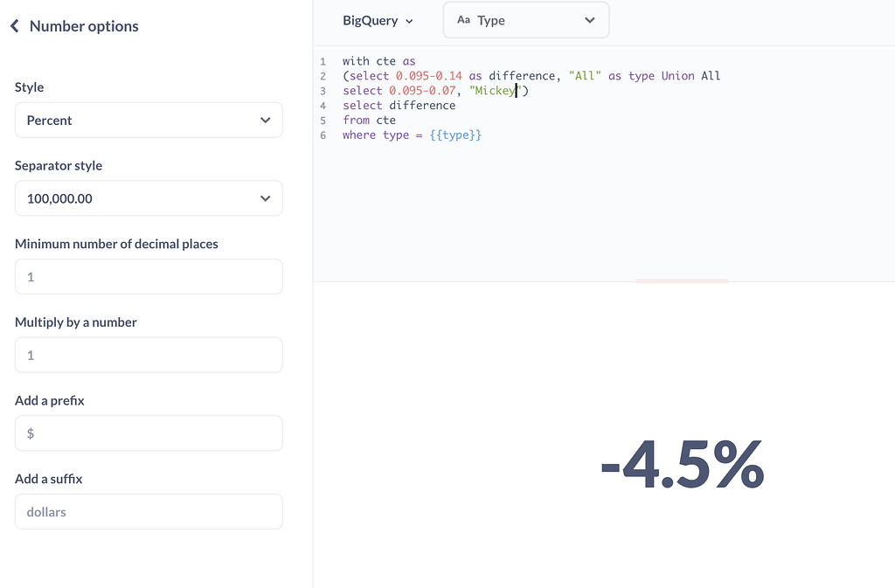Focus the Add a suffix field
This screenshot has height=588, width=895.
[x=149, y=511]
